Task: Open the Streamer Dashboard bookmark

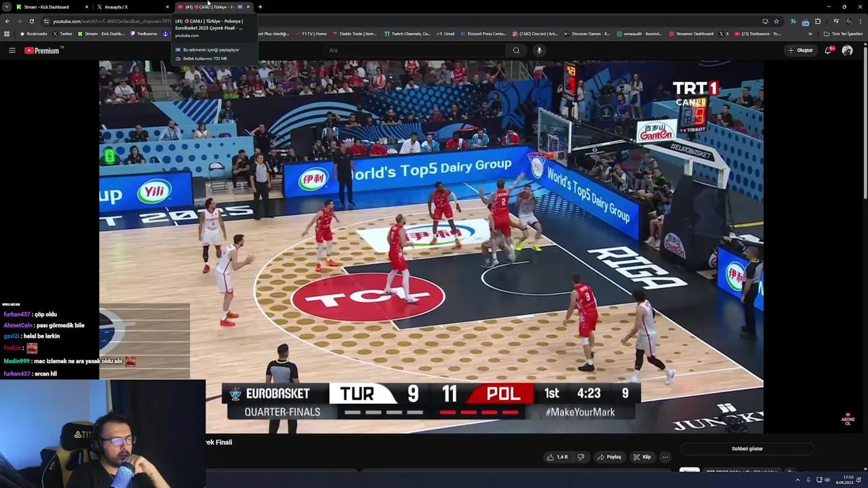Action: (x=691, y=33)
